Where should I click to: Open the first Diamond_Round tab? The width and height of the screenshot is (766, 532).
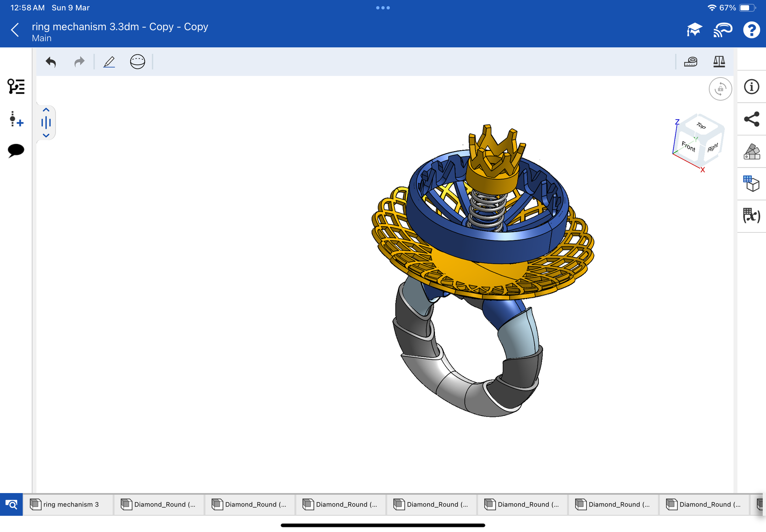pyautogui.click(x=159, y=504)
